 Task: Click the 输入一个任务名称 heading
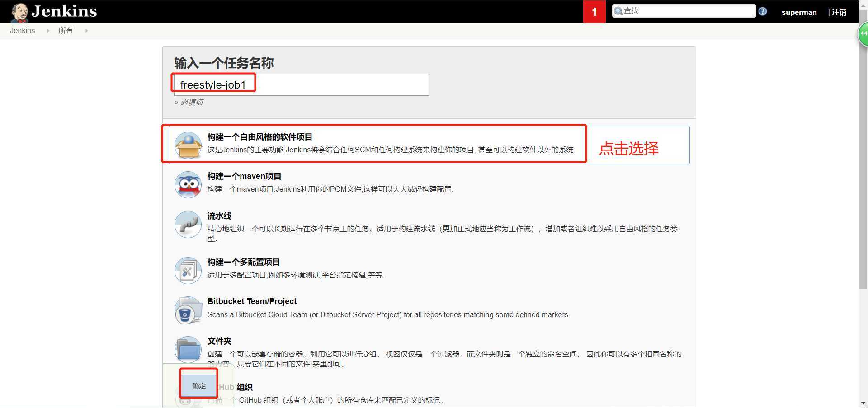tap(224, 63)
